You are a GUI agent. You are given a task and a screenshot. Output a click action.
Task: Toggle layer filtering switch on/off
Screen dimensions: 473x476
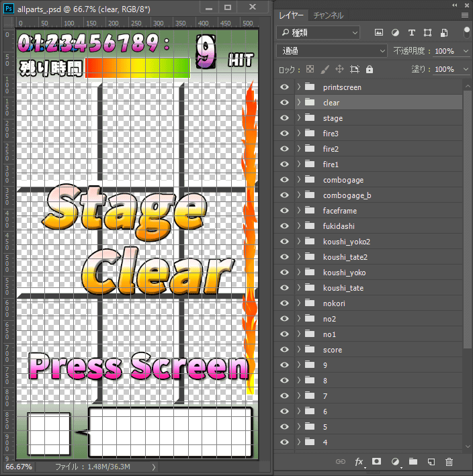click(467, 32)
